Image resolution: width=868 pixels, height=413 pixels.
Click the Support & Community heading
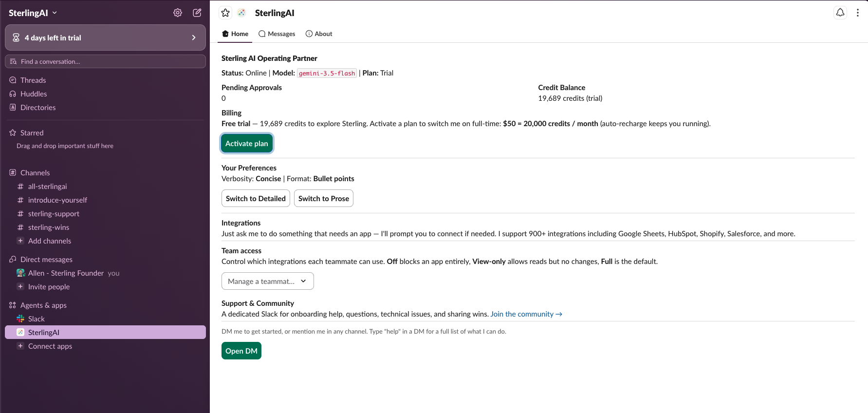[x=258, y=303]
